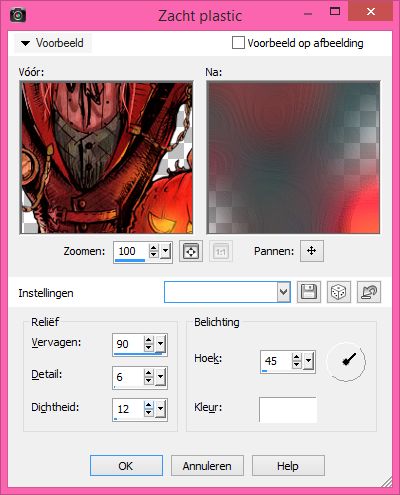Screen dimensions: 400x495
Task: Click the Pannen navigate cross icon
Action: tap(312, 251)
